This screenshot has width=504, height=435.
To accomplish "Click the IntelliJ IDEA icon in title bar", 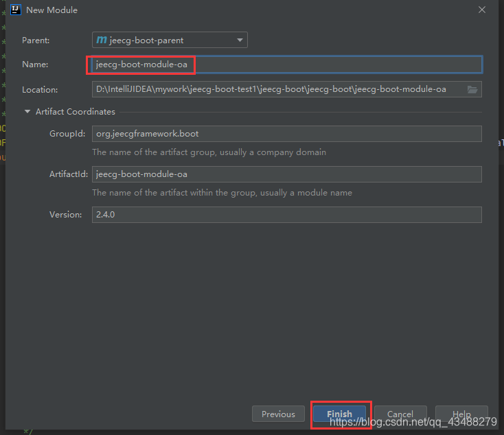I will point(15,10).
